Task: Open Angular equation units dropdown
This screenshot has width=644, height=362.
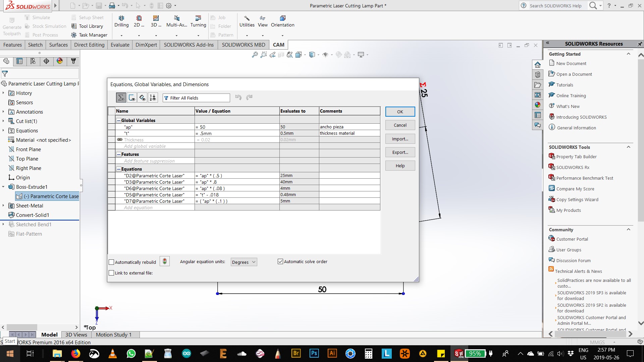Action: pos(244,262)
